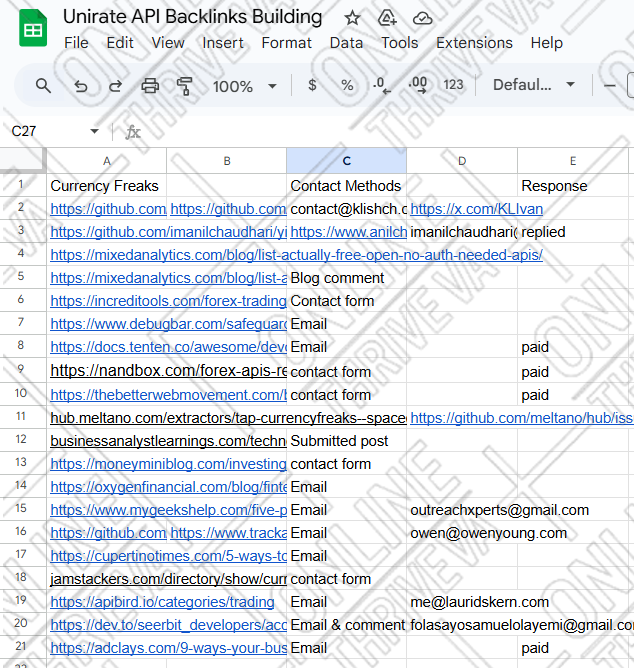Open the dev.to seerbit_developers link
634x668 pixels.
pos(168,625)
